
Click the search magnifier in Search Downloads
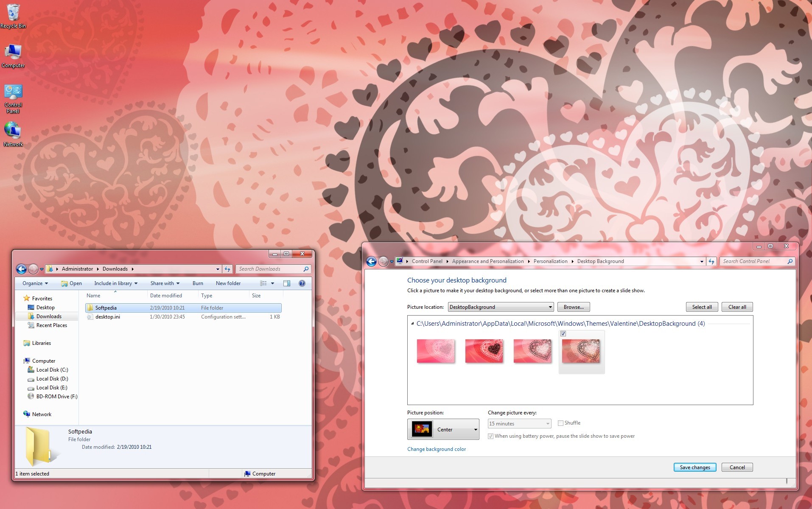point(306,269)
